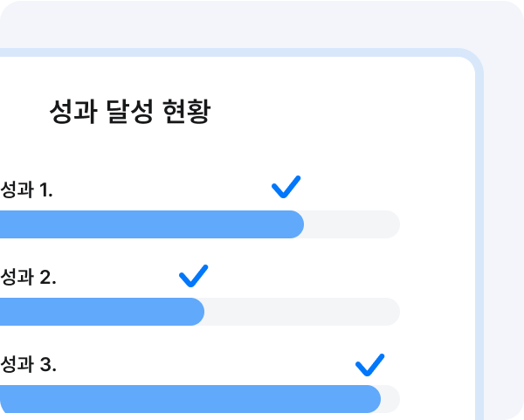The width and height of the screenshot is (524, 420).
Task: Click the gray unfilled part of 성과 2 bar
Action: click(297, 312)
